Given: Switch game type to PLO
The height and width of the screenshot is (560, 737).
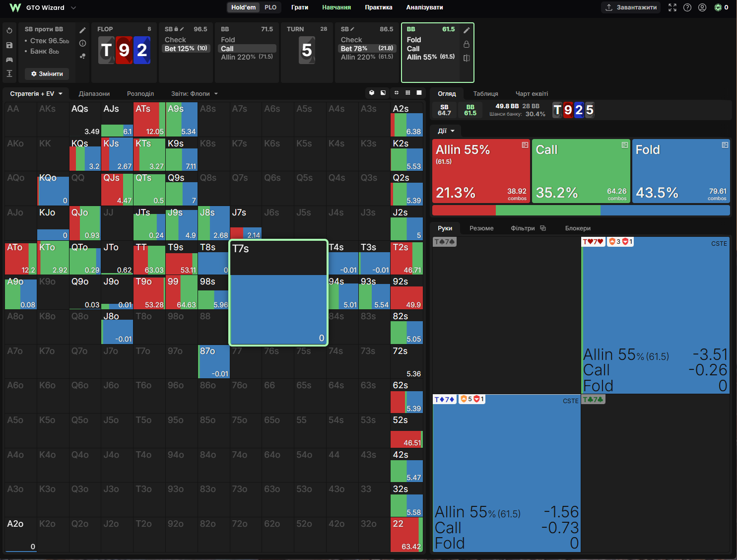Looking at the screenshot, I should click(x=270, y=7).
